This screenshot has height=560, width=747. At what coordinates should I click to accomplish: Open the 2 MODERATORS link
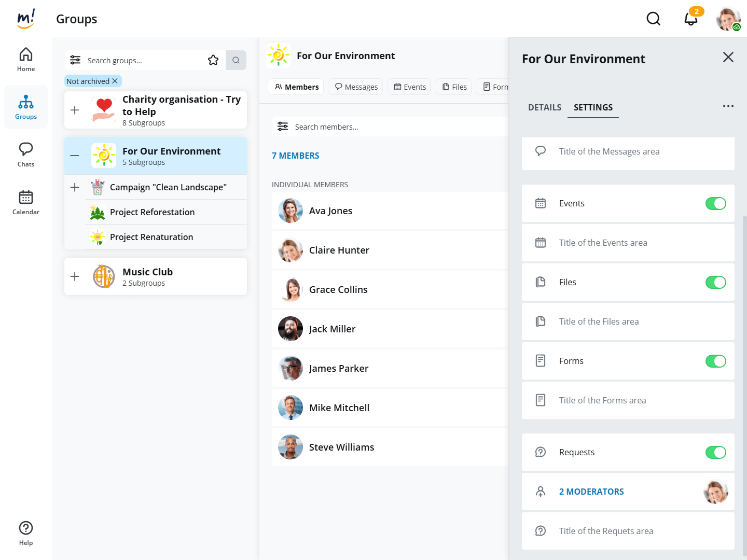591,492
